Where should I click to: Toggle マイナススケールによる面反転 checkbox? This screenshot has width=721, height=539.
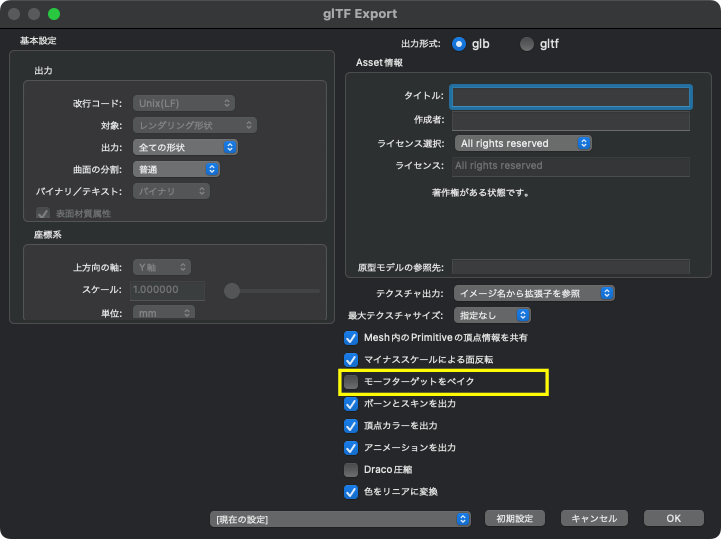click(351, 360)
